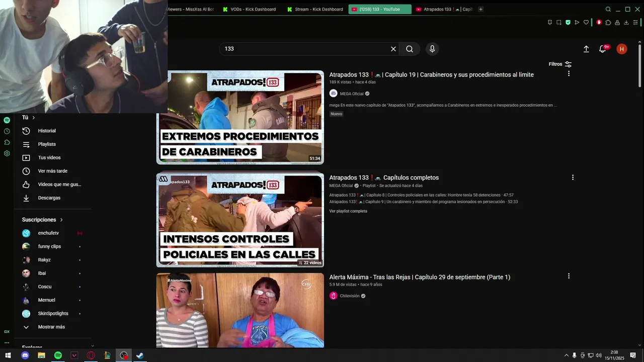Viewport: 644px width, 362px height.
Task: Open OBS Studio taskbar icon
Action: (x=124, y=355)
